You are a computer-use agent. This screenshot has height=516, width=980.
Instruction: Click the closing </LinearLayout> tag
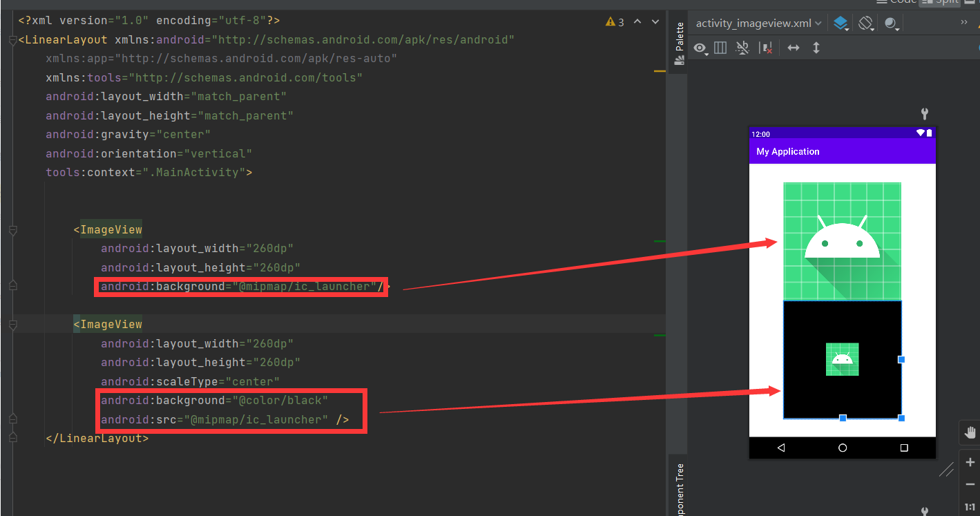pos(97,438)
